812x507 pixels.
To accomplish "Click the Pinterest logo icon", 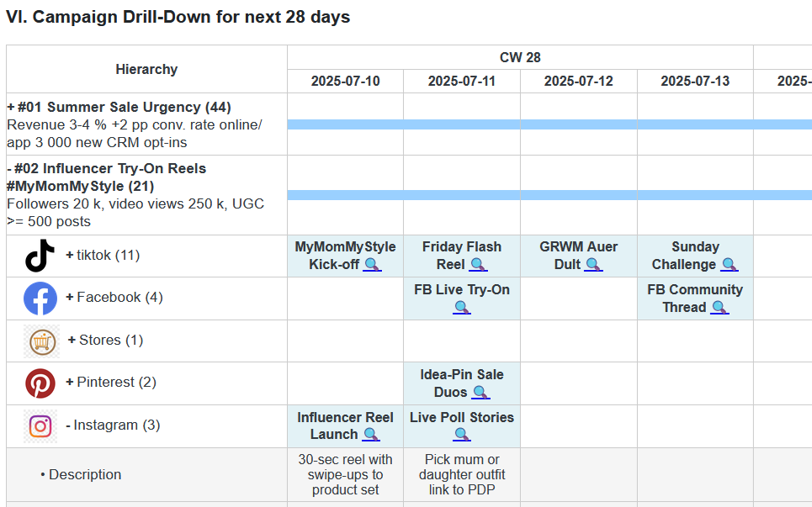I will click(40, 383).
